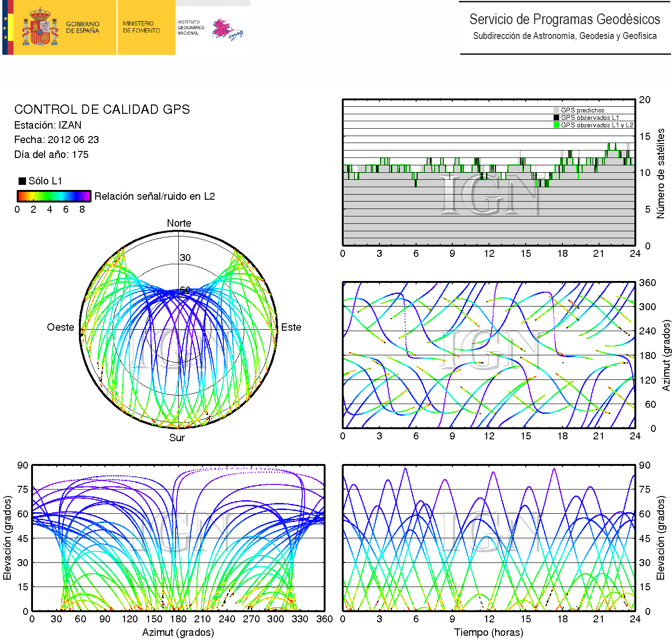The width and height of the screenshot is (672, 640).
Task: Open the number of satellites chart
Action: point(489,172)
